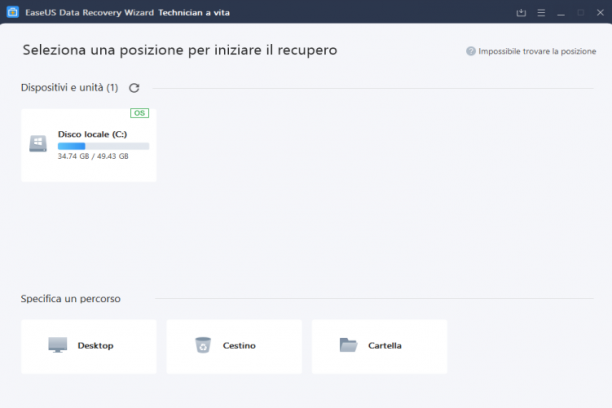Open 'Impossibile trovare la posizione' help link
The image size is (612, 408).
coord(537,51)
